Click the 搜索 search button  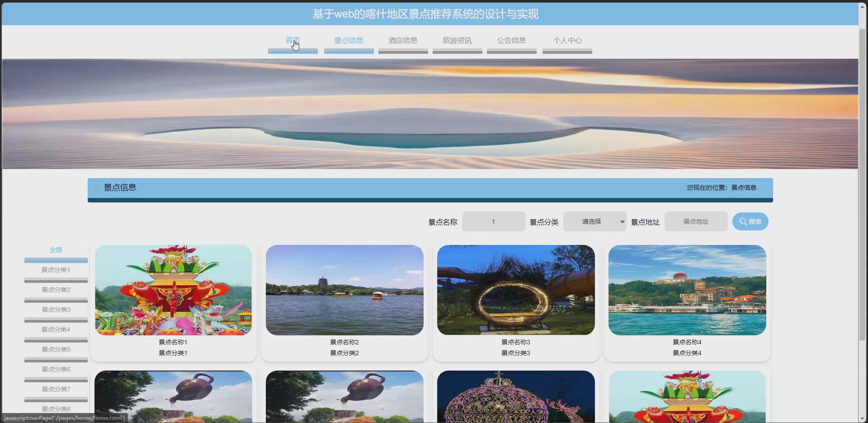pos(750,221)
